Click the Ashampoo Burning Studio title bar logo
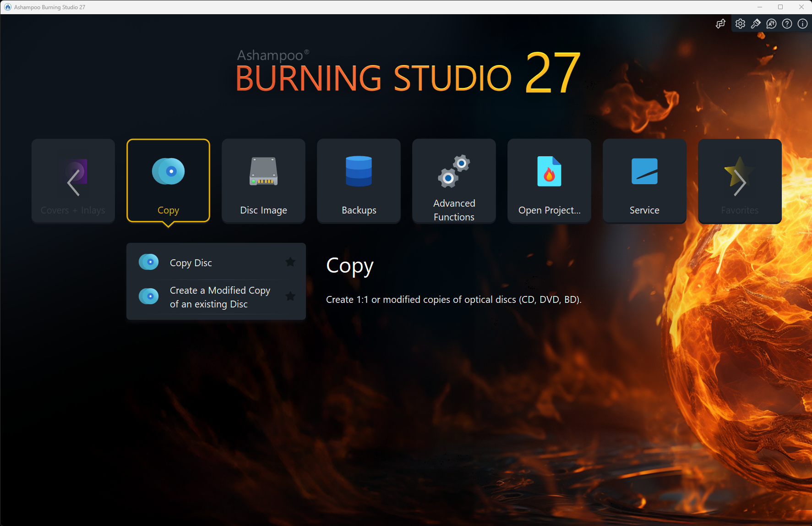The height and width of the screenshot is (526, 812). pos(7,7)
